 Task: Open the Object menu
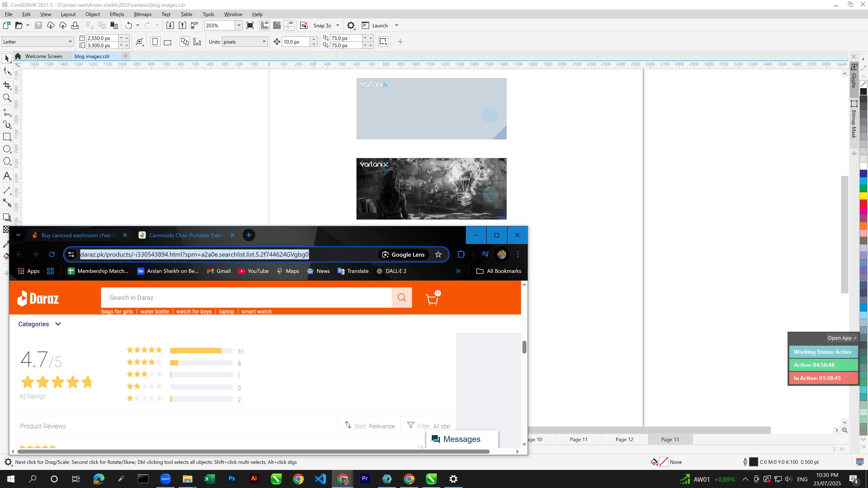92,14
